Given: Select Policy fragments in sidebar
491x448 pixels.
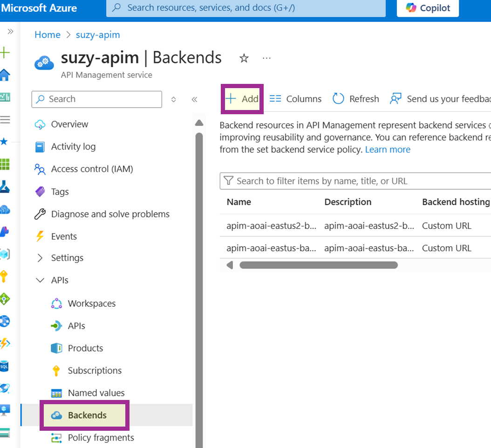Looking at the screenshot, I should [x=101, y=438].
